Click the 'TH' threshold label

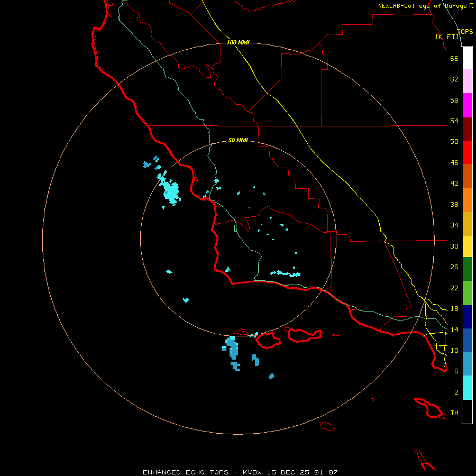tap(454, 413)
